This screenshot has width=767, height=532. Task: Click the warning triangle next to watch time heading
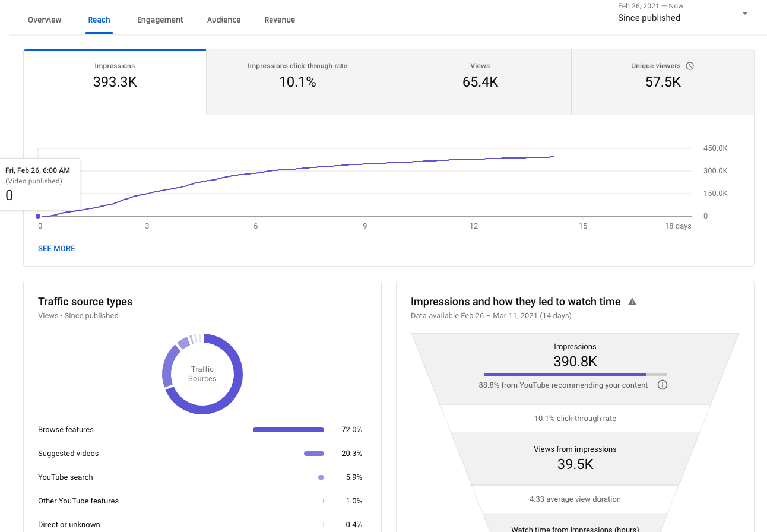coord(632,302)
